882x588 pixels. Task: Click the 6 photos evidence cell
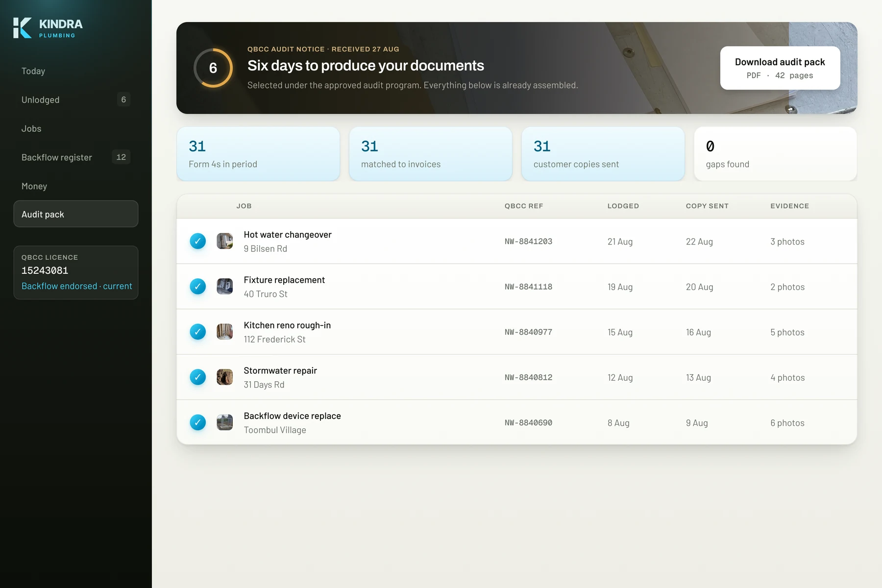[x=787, y=423]
